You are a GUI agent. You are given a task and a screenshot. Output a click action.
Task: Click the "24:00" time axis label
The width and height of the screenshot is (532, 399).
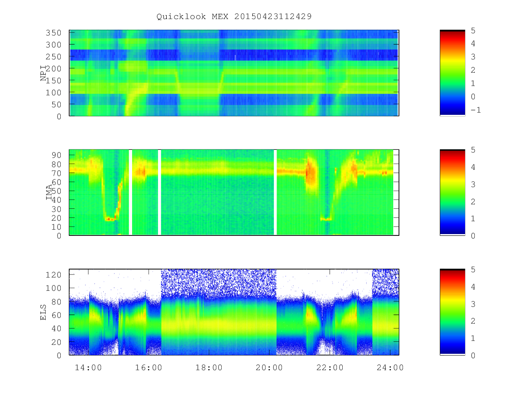pos(391,368)
